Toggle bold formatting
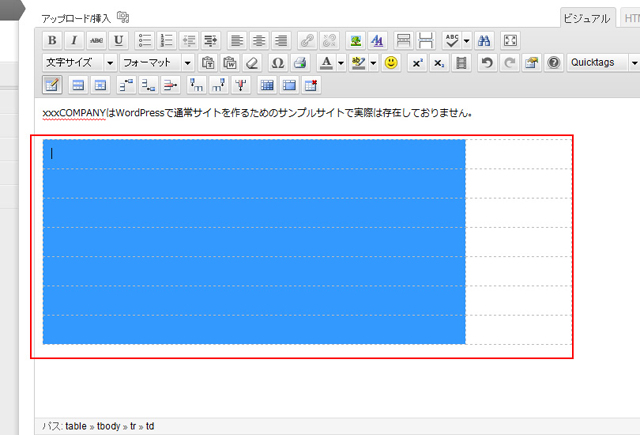This screenshot has height=435, width=640. click(52, 40)
